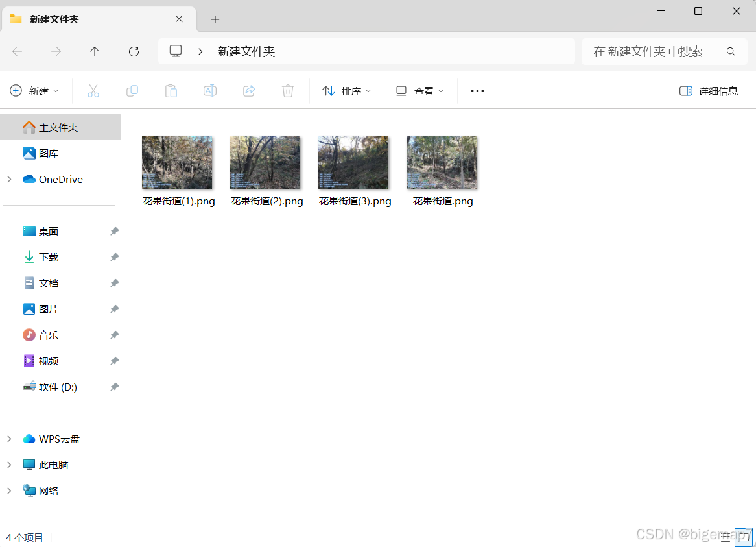Unpin 桌面 using its pin icon
The height and width of the screenshot is (547, 756).
pyautogui.click(x=114, y=231)
